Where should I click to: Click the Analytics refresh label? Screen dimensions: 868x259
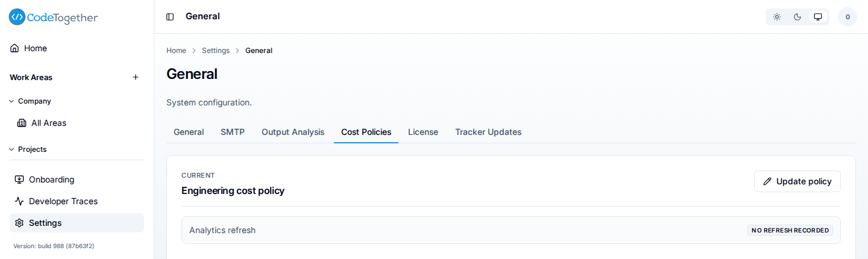click(222, 230)
